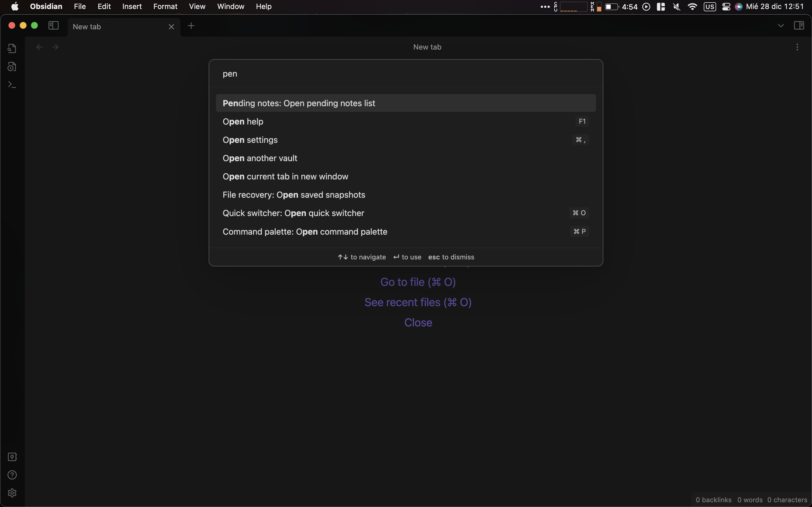
Task: Open the quick switcher ribbon icon
Action: [12, 49]
